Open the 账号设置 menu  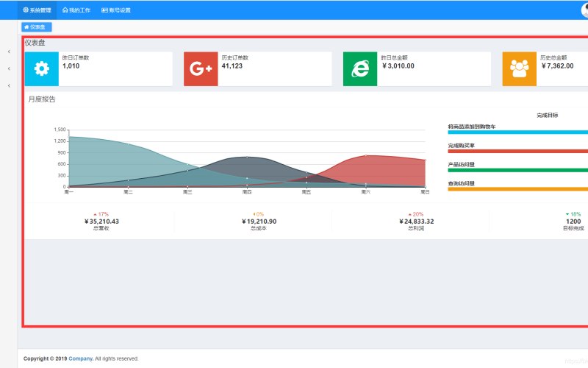116,10
